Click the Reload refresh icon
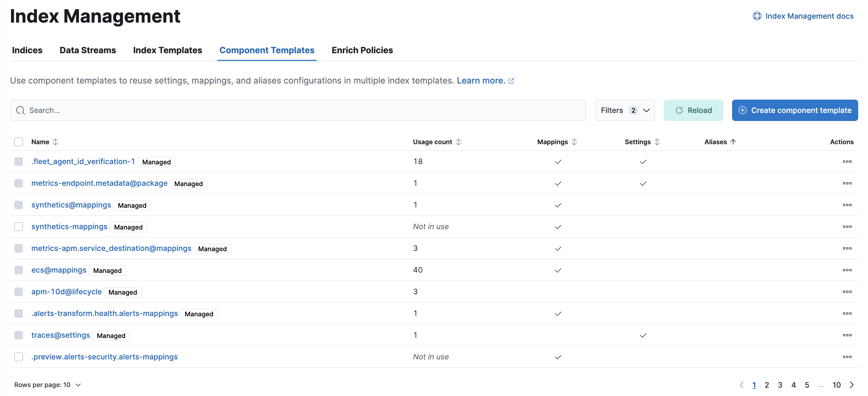 click(680, 110)
